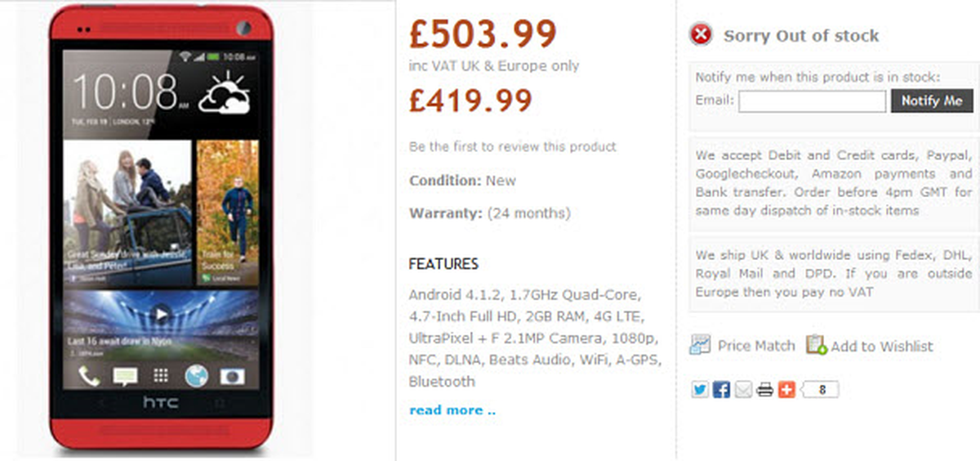
Task: Click Add to Wishlist text link
Action: click(882, 347)
